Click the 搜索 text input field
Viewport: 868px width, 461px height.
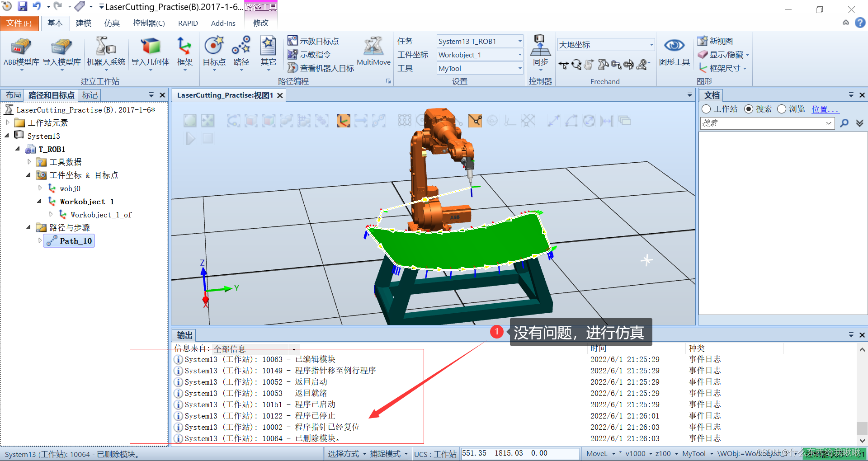pyautogui.click(x=767, y=123)
